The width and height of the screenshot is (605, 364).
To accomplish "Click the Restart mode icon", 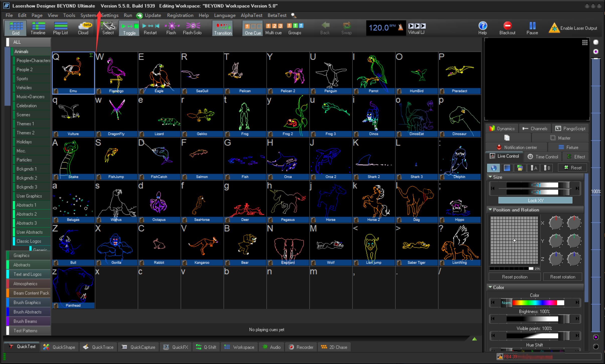I will click(150, 28).
